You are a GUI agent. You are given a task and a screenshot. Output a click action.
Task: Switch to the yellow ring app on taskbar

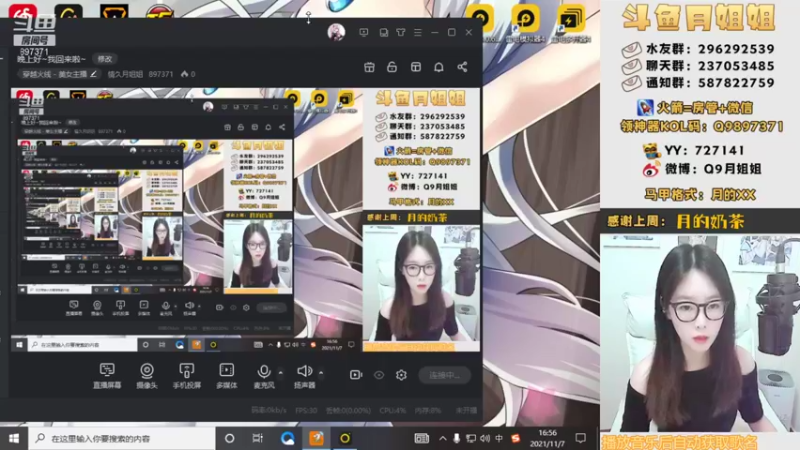click(345, 438)
